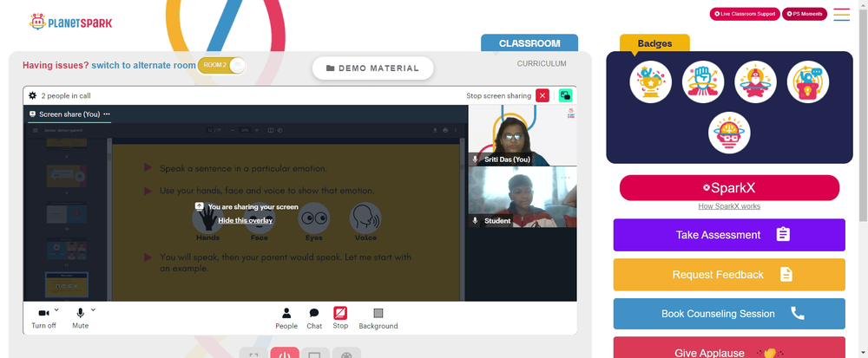
Task: Click the green picture-in-picture call icon
Action: click(x=565, y=95)
